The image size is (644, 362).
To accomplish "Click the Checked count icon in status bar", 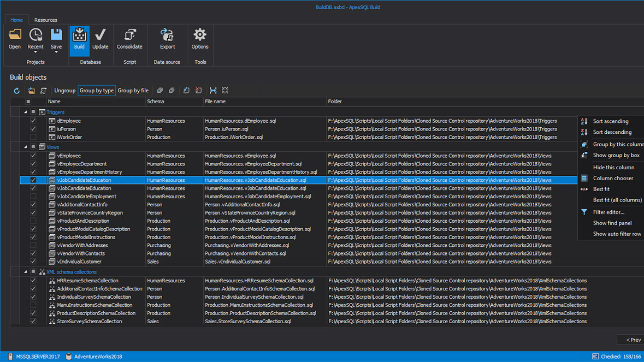I will 595,357.
